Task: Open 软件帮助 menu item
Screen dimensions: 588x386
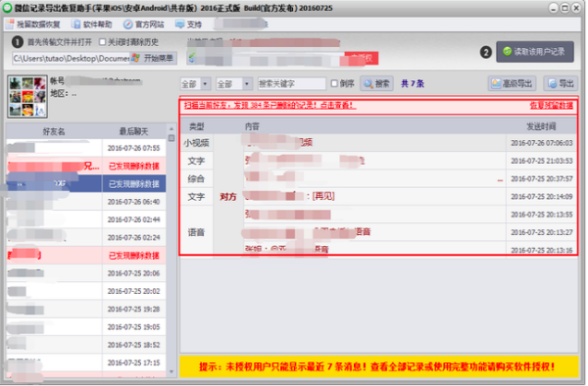Action: (x=92, y=24)
